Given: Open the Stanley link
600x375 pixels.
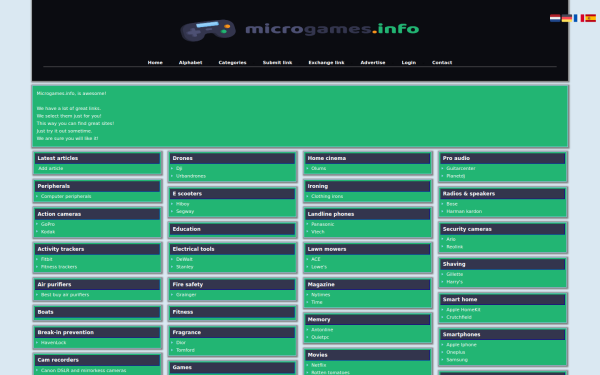Looking at the screenshot, I should coord(185,267).
